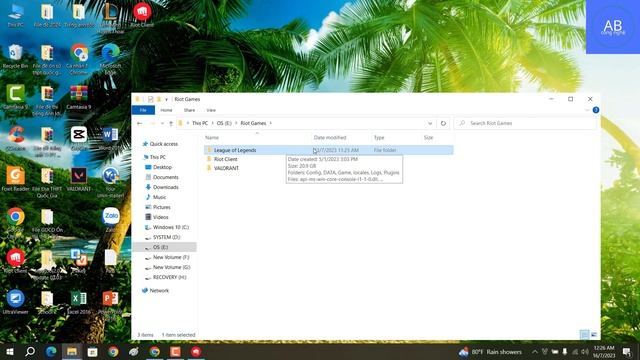
Task: Open the taskbar clock and date
Action: click(x=604, y=352)
